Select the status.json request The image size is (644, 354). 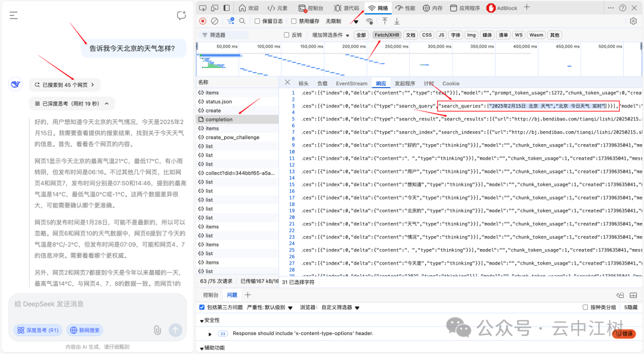pos(237,101)
